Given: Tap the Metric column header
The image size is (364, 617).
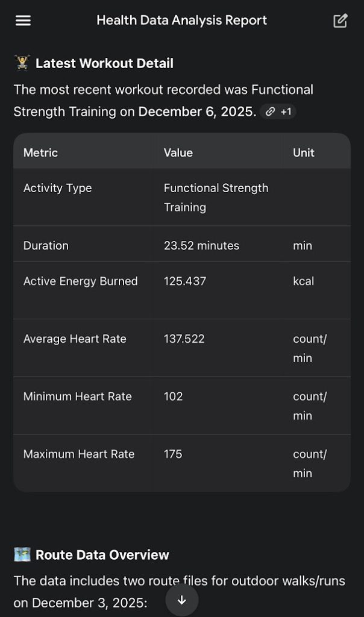Looking at the screenshot, I should click(40, 152).
